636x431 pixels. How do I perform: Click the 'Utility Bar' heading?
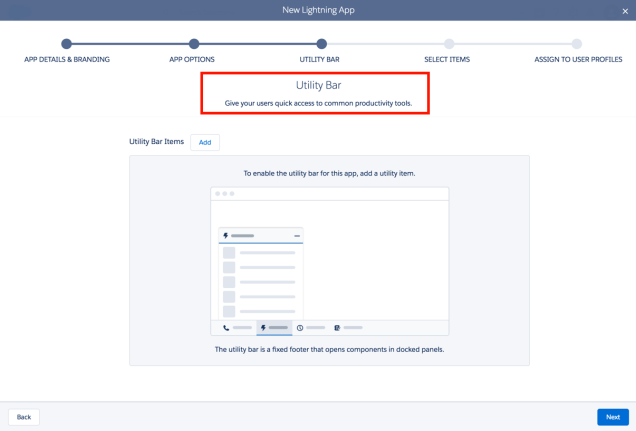[318, 85]
